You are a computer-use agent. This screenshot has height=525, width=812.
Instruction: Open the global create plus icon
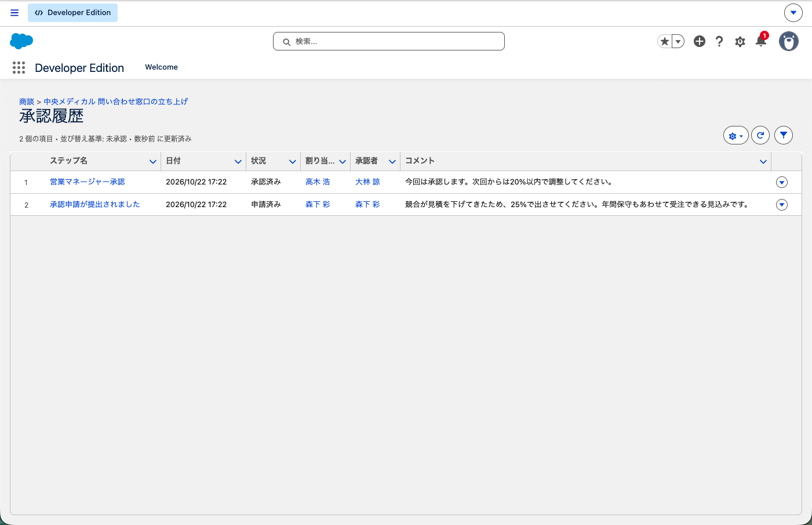pyautogui.click(x=700, y=41)
